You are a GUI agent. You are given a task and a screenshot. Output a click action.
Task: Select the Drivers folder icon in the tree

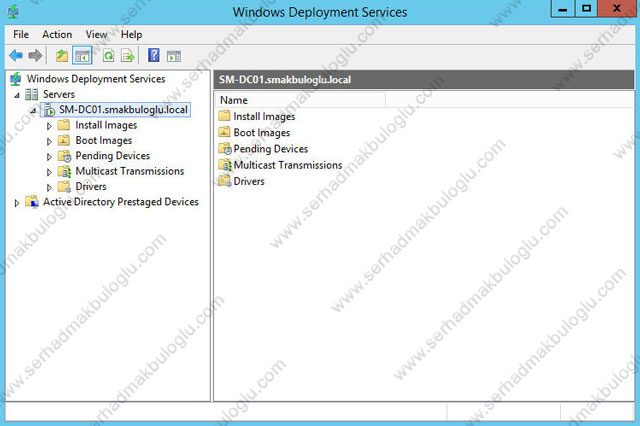(64, 187)
